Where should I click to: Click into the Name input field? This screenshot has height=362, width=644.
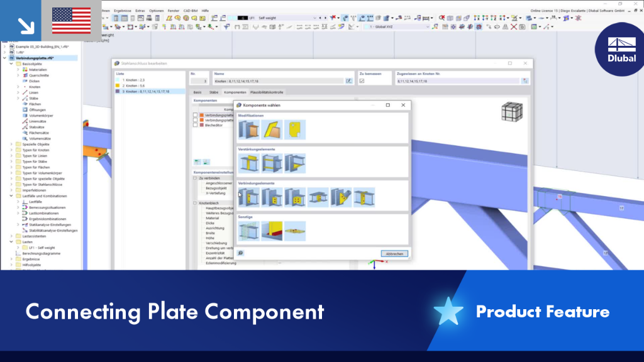(x=279, y=81)
